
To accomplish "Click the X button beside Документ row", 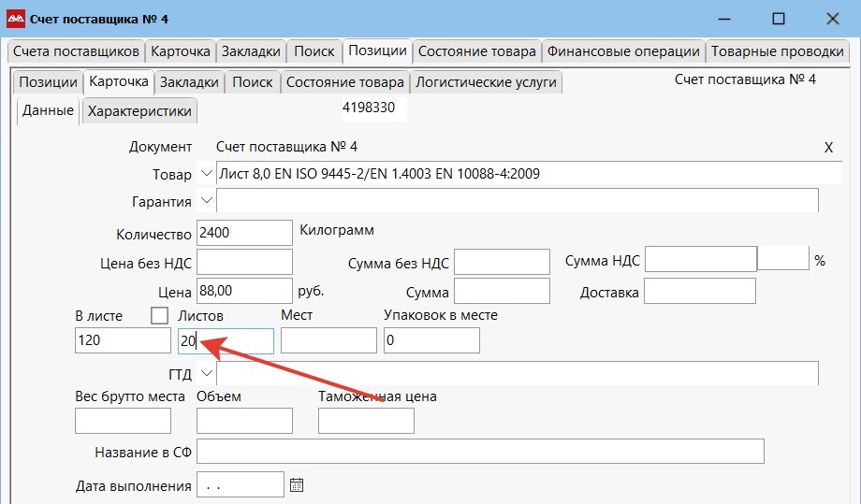I will tap(828, 148).
